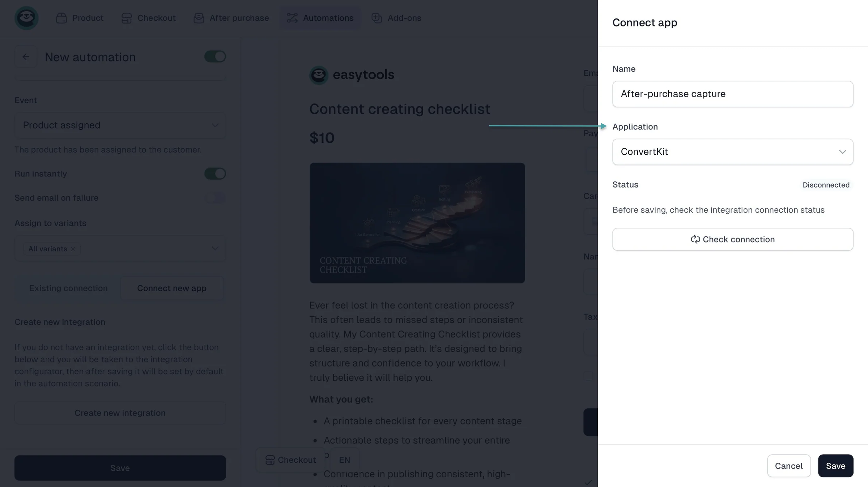Click Check connection button
Viewport: 868px width, 487px height.
click(733, 239)
